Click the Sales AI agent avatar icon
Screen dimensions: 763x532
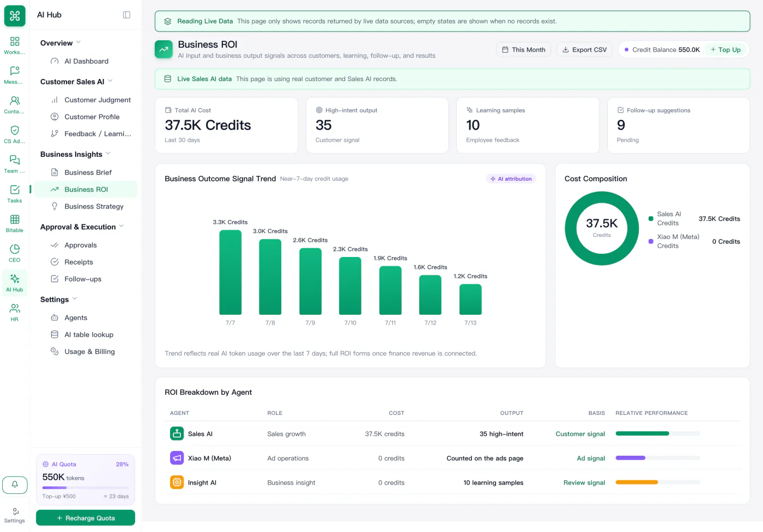click(x=177, y=433)
